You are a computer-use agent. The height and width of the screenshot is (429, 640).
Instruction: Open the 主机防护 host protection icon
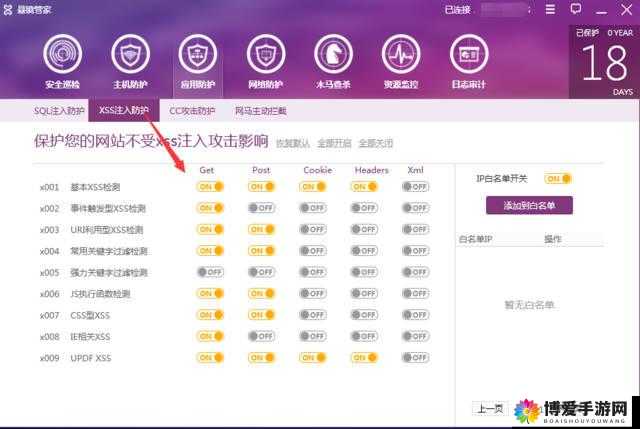(x=130, y=54)
